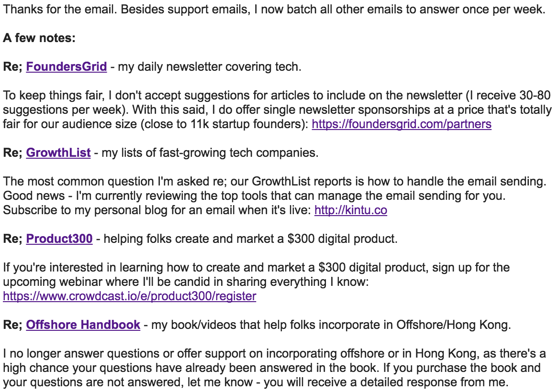The height and width of the screenshot is (392, 559).
Task: Open the Offshore Handbook link
Action: 83,325
